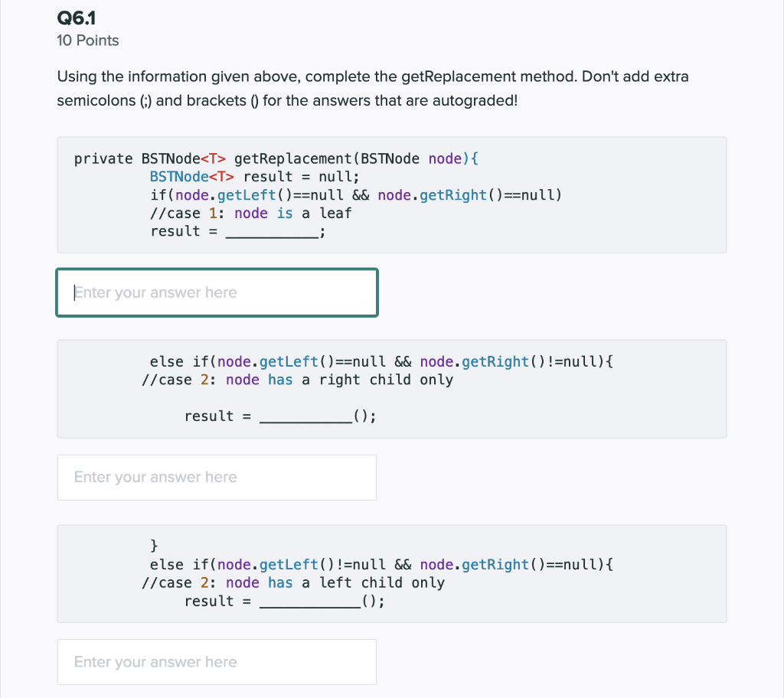
Task: Click the first answer input field
Action: point(217,292)
